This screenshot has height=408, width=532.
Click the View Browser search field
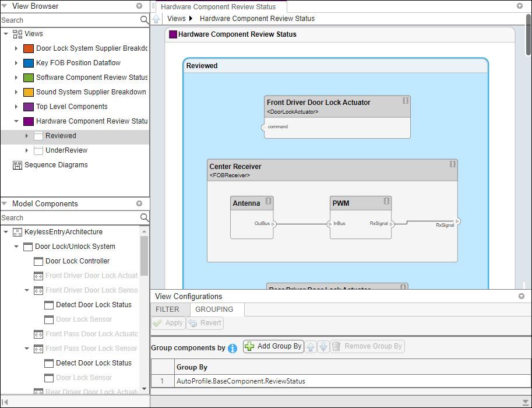[x=70, y=20]
